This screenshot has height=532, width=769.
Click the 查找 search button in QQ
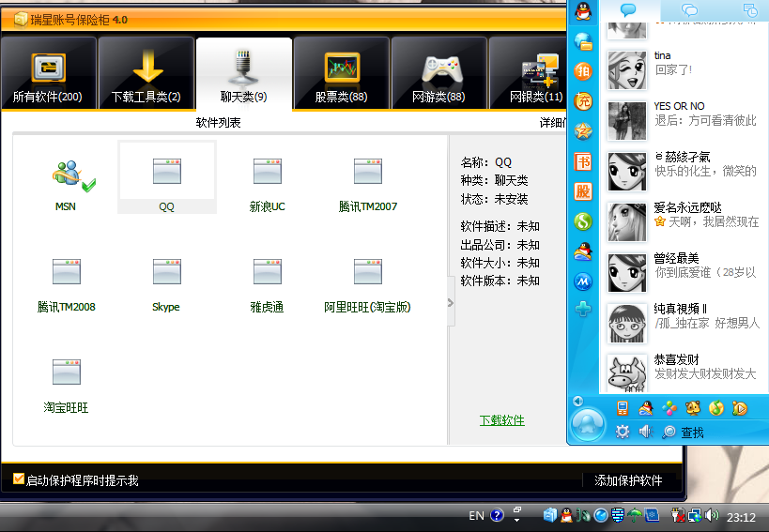point(684,432)
